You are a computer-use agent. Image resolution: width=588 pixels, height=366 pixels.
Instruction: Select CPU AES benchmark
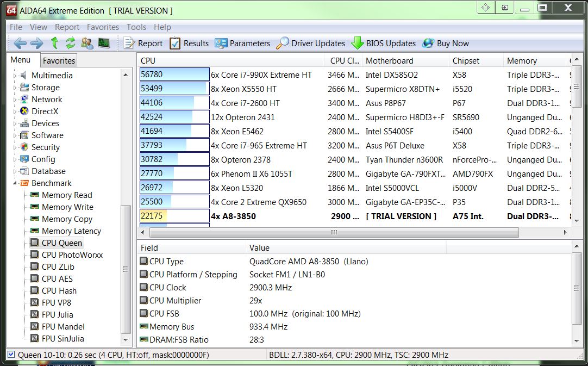(x=58, y=279)
